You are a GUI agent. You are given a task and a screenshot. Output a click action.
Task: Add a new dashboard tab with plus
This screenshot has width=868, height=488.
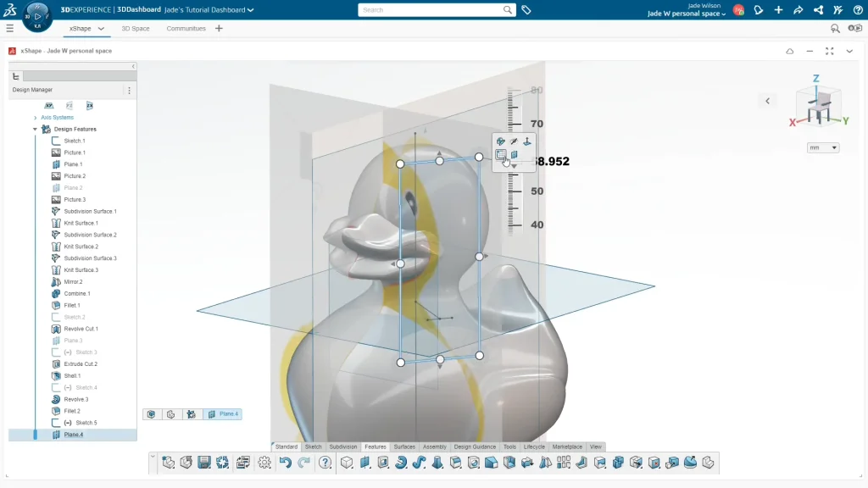[219, 28]
